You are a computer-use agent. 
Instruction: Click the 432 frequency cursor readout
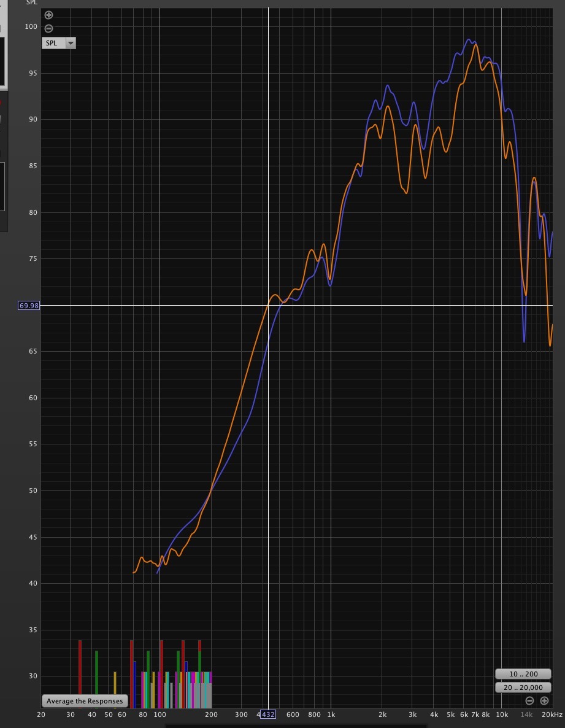268,714
